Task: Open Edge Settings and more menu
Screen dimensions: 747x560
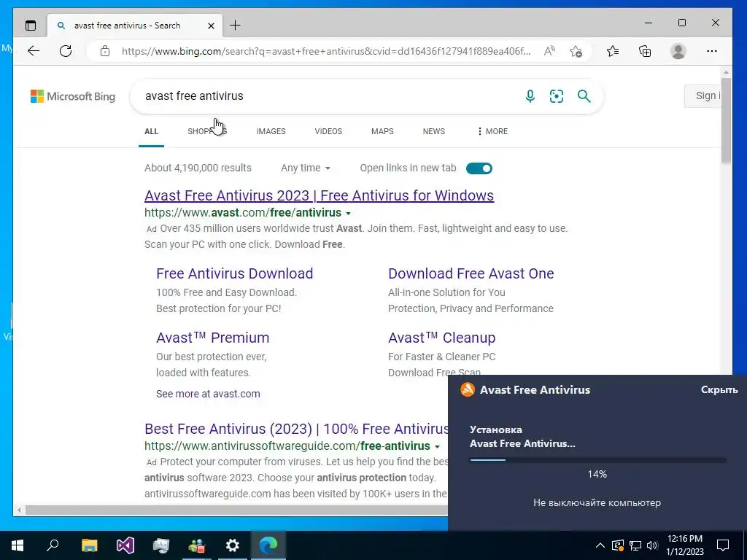Action: click(x=712, y=51)
